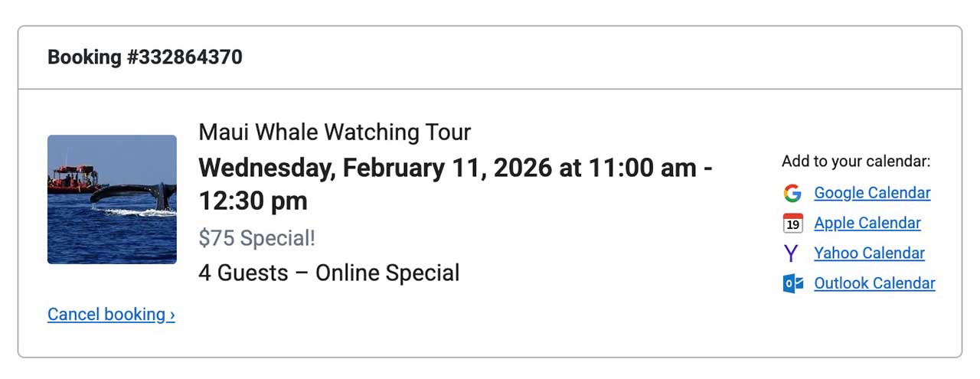This screenshot has height=379, width=980.
Task: Open the whale watching tour thumbnail
Action: pos(112,200)
